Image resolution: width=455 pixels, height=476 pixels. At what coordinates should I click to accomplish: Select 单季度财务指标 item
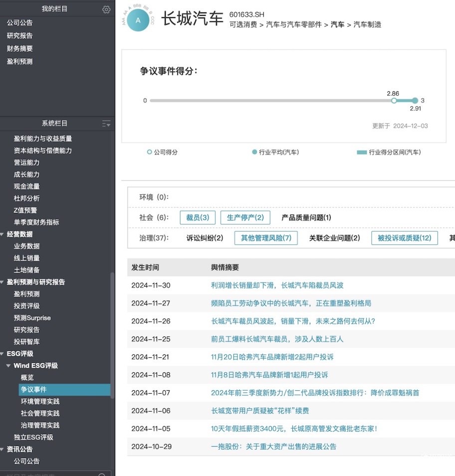coord(36,222)
